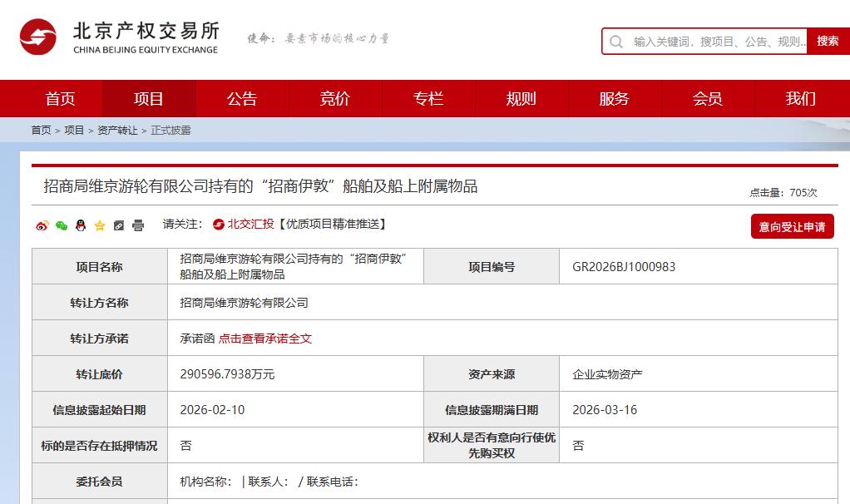Select the 规则 menu item

point(521,99)
